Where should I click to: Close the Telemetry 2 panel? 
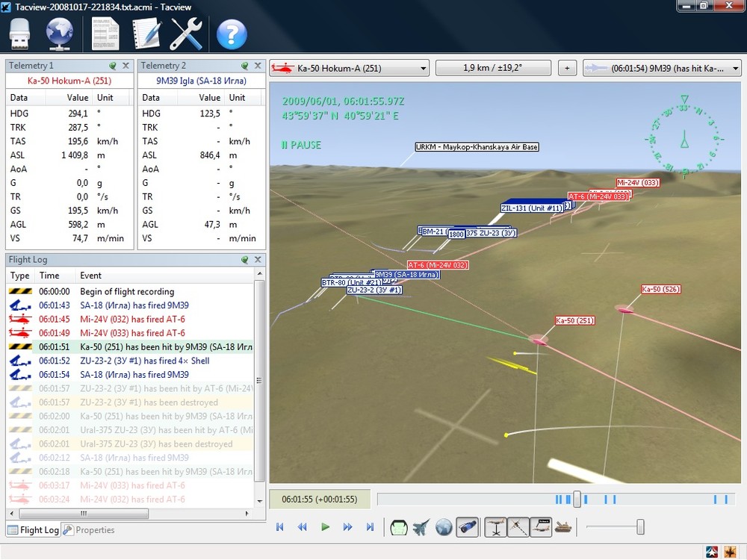click(x=258, y=66)
